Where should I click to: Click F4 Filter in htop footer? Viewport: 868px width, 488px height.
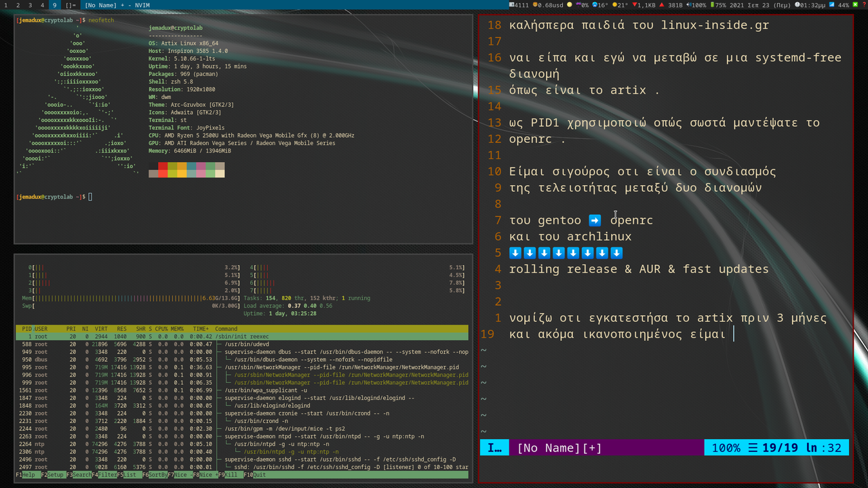point(104,475)
